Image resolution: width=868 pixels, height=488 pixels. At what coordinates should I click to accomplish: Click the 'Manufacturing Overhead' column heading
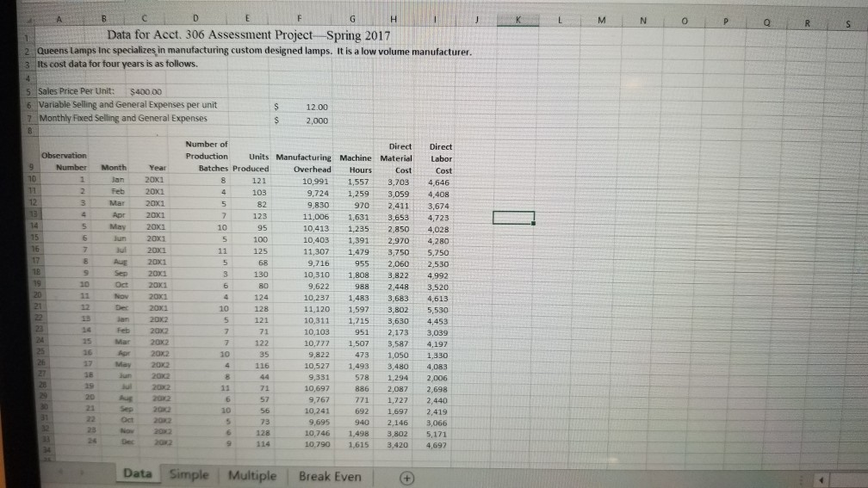(303, 164)
